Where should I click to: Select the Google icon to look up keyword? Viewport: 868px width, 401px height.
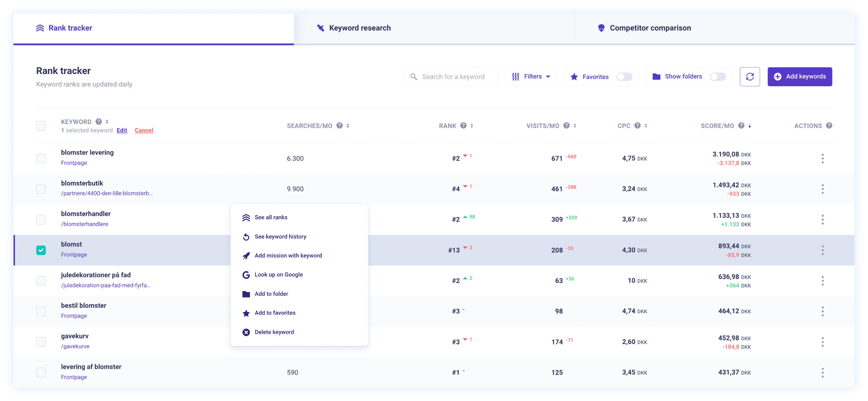click(x=246, y=275)
